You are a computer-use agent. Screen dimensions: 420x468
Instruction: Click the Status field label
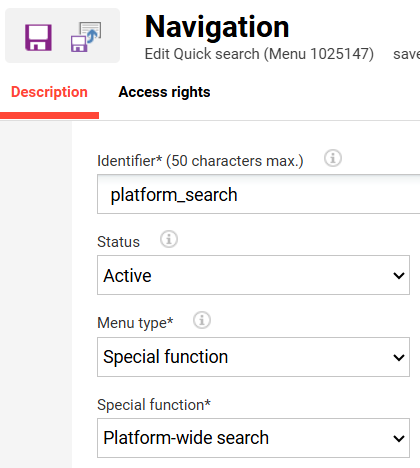click(x=118, y=242)
